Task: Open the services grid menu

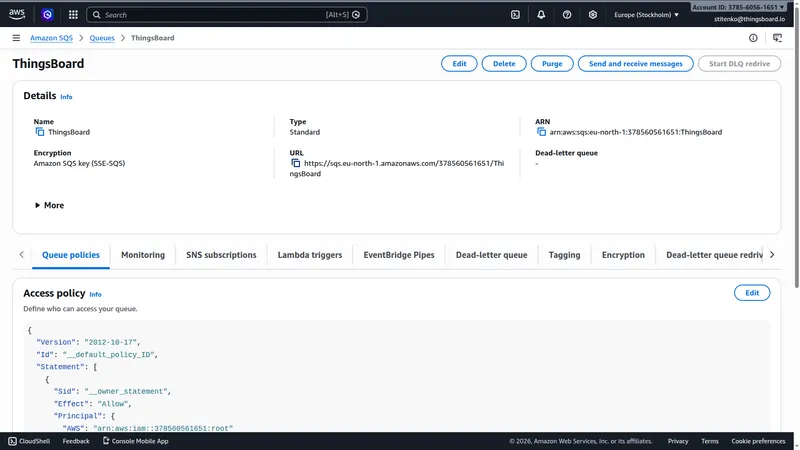Action: tap(73, 15)
